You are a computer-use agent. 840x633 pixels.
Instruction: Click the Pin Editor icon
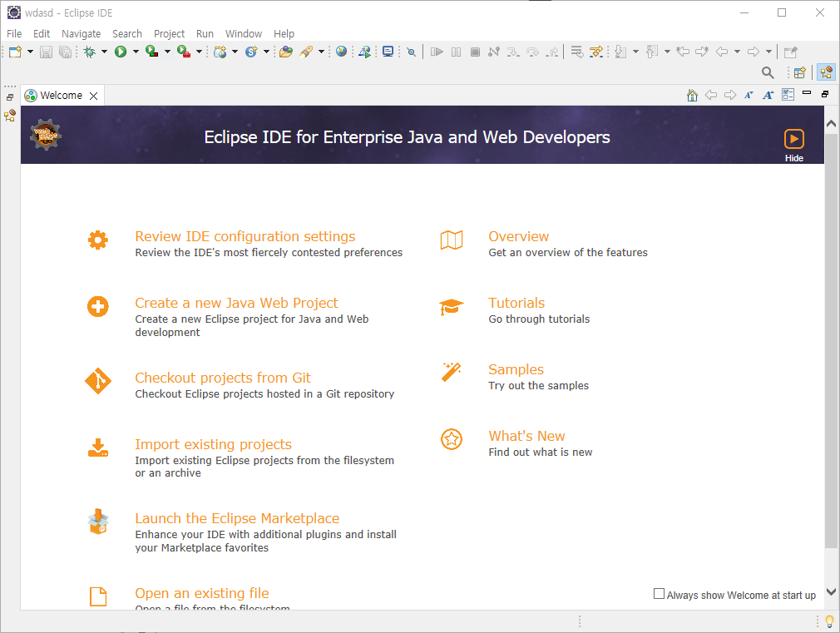coord(790,52)
